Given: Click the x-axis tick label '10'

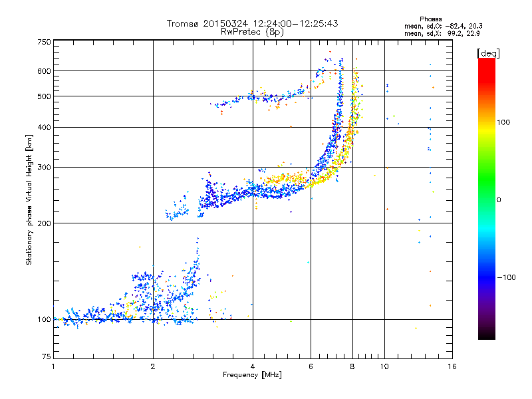Looking at the screenshot, I should [x=384, y=366].
